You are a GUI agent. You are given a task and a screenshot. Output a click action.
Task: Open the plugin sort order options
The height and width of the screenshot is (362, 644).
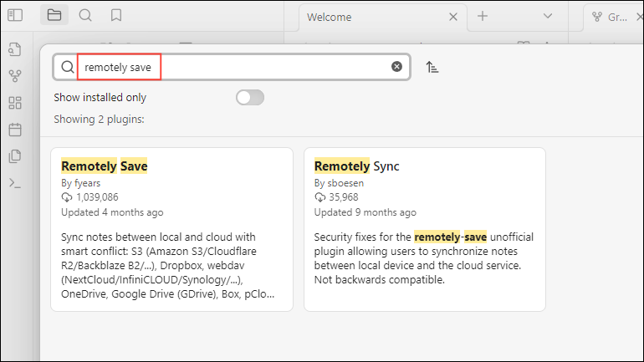click(432, 67)
